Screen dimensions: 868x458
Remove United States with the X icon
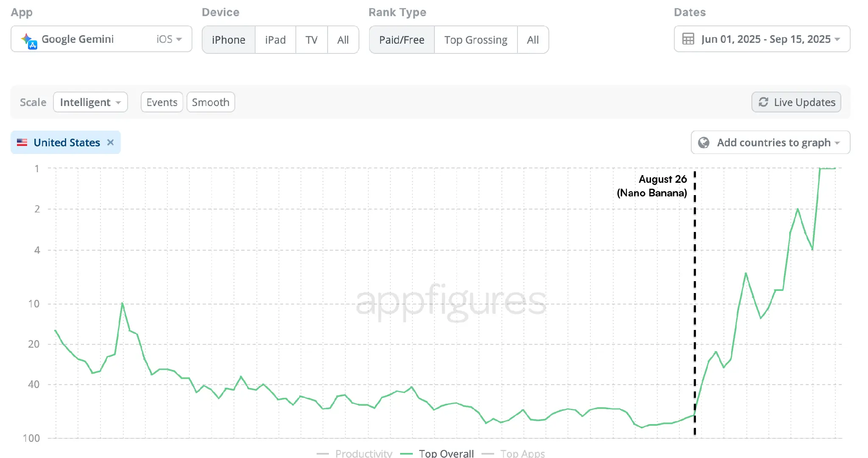(111, 142)
